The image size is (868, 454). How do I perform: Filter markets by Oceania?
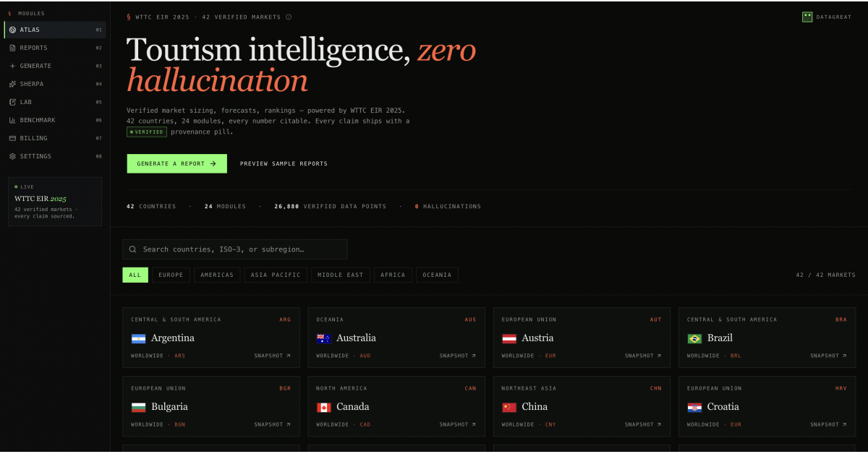pyautogui.click(x=437, y=275)
